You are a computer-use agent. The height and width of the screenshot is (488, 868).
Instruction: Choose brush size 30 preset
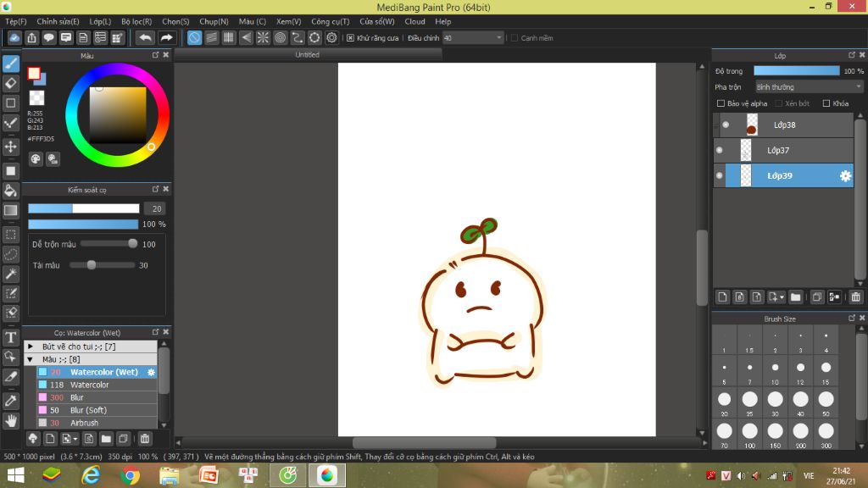775,402
